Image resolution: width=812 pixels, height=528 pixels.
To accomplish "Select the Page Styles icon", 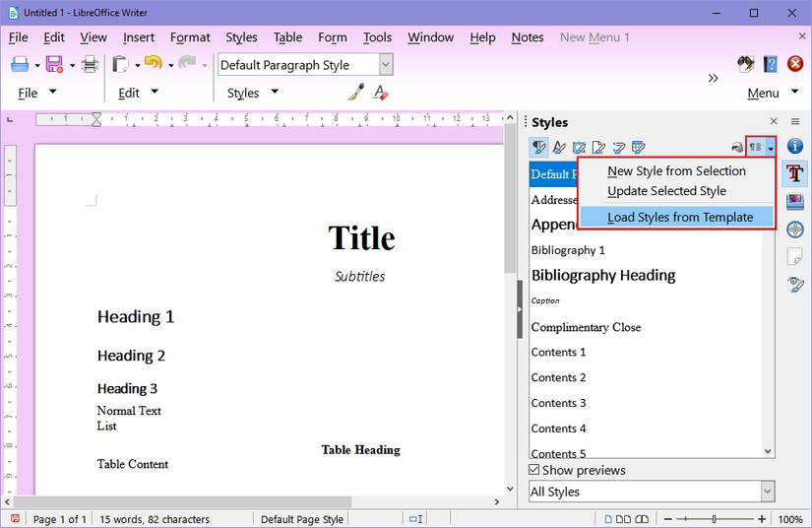I will tap(598, 148).
